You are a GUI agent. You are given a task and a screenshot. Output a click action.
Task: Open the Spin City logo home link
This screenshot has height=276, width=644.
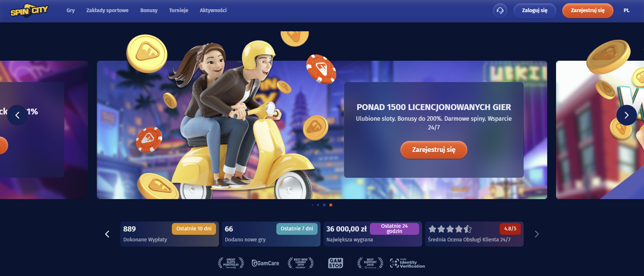coord(29,11)
